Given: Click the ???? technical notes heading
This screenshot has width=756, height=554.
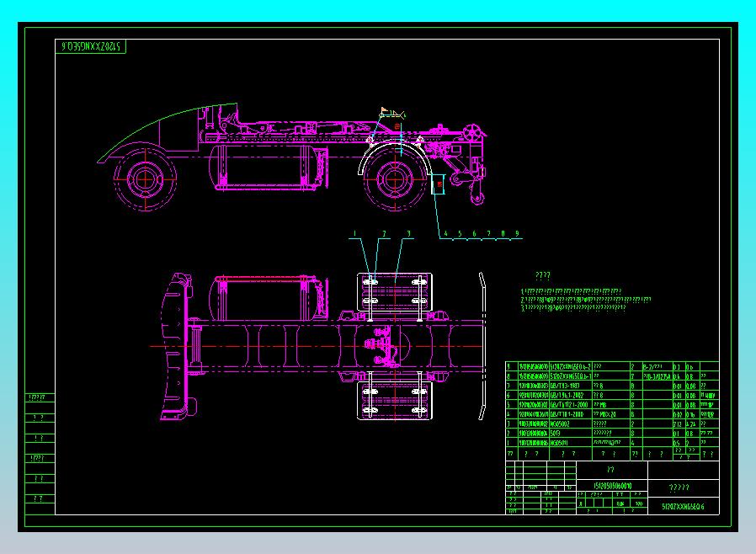Looking at the screenshot, I should [x=543, y=276].
